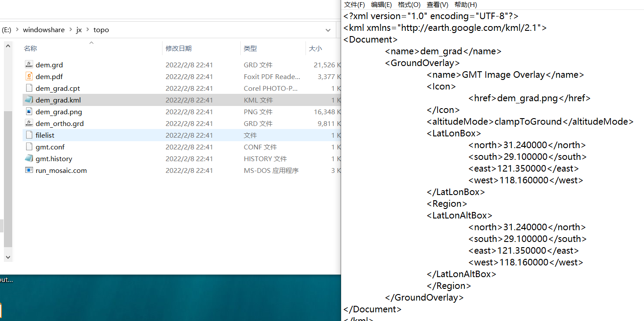Open the 格式(O) menu in Notepad
The height and width of the screenshot is (321, 644).
click(x=409, y=5)
